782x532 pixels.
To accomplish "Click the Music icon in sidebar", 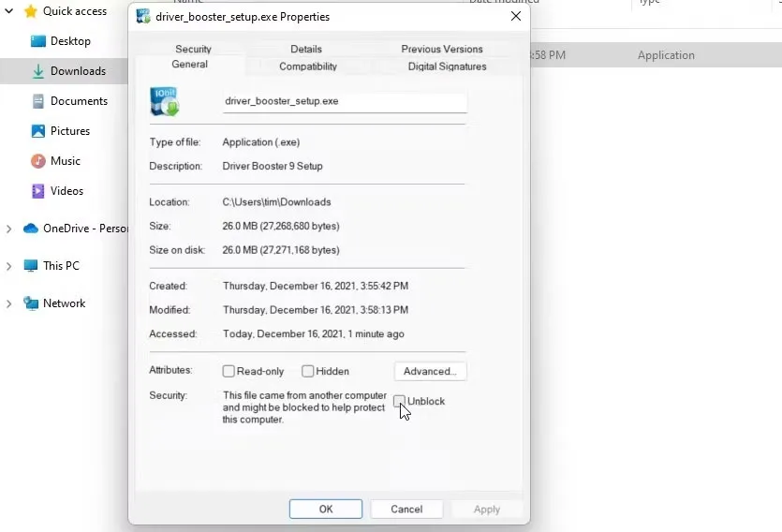I will point(37,161).
